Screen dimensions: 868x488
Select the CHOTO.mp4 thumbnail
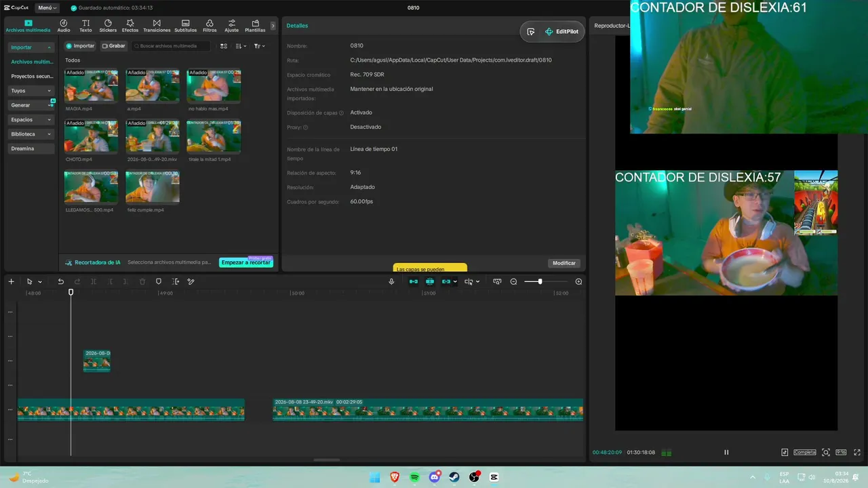91,136
